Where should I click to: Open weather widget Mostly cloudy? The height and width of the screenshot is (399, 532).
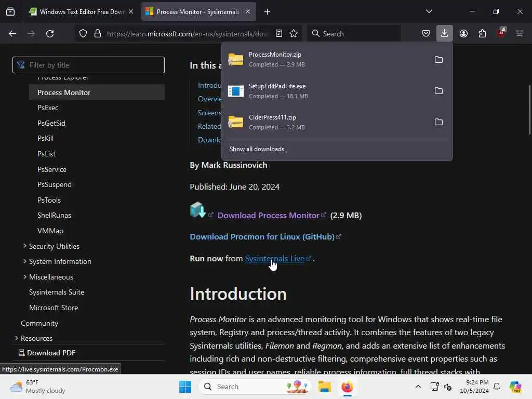tap(37, 387)
